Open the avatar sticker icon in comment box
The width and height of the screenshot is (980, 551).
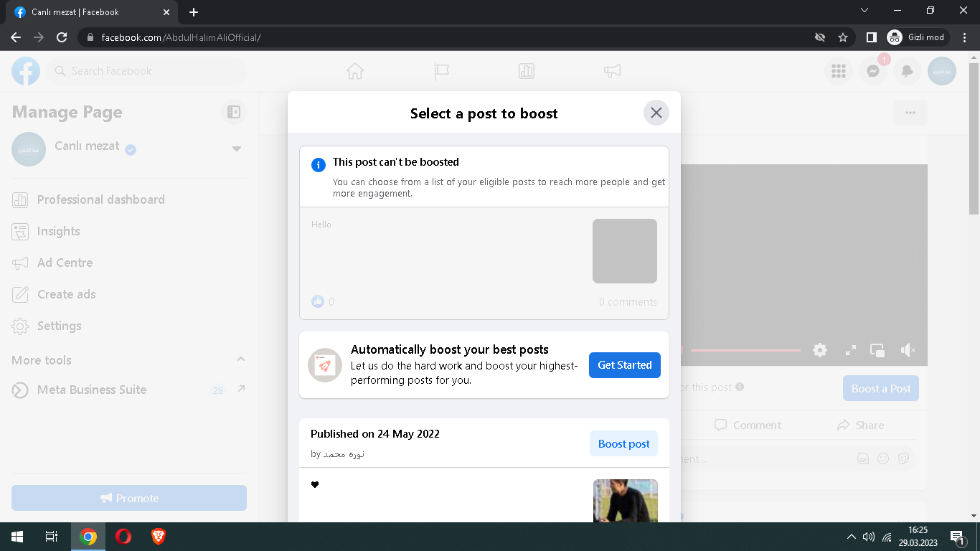click(863, 458)
